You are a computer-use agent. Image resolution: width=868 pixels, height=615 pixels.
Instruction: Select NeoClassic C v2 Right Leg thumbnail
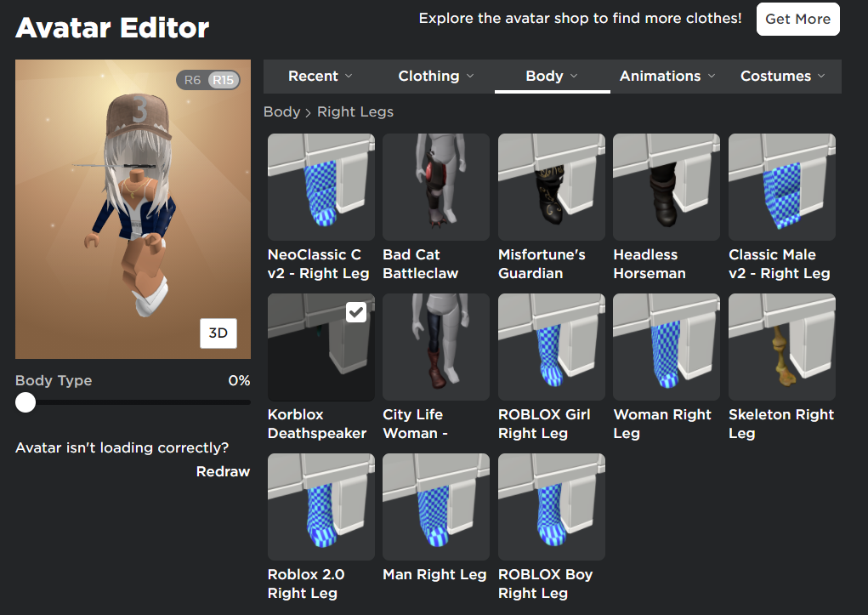tap(321, 187)
